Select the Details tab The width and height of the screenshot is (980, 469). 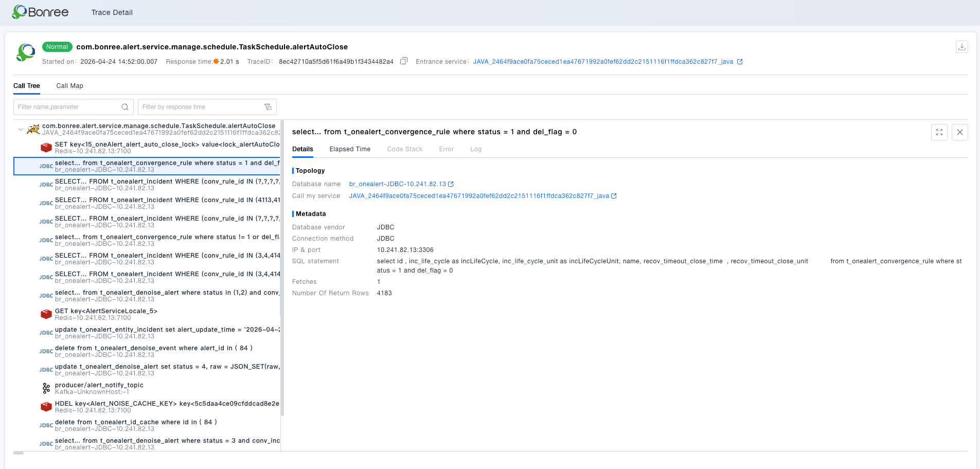[x=302, y=149]
